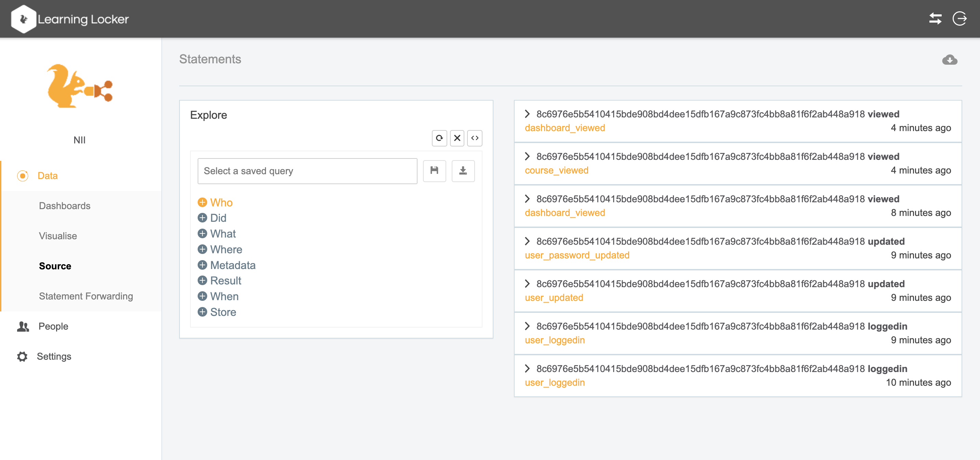Open Statement Forwarding in the sidebar
The height and width of the screenshot is (460, 980).
point(85,296)
